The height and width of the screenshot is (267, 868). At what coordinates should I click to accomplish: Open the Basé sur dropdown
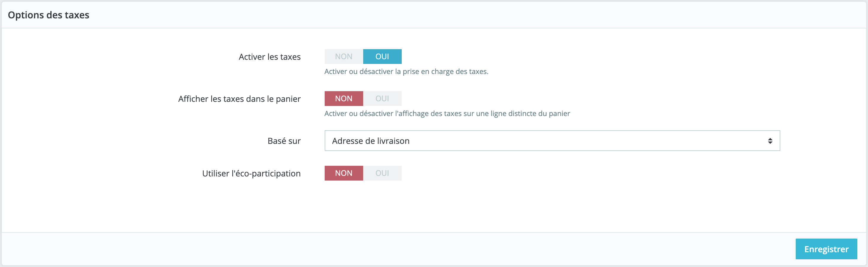(x=552, y=141)
